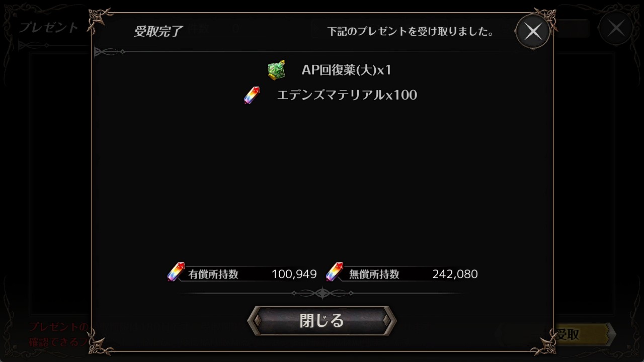644x362 pixels.
Task: Click the ornamental divider above 閉じる
Action: 322,293
